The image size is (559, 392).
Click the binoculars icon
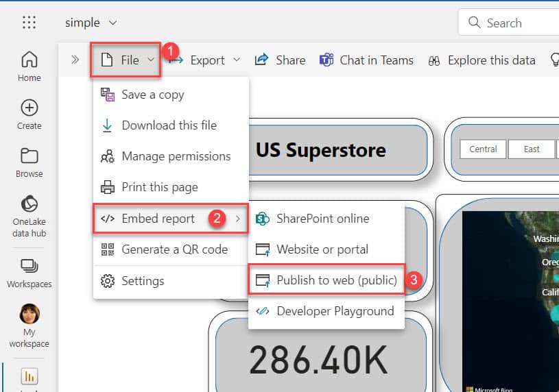[434, 61]
